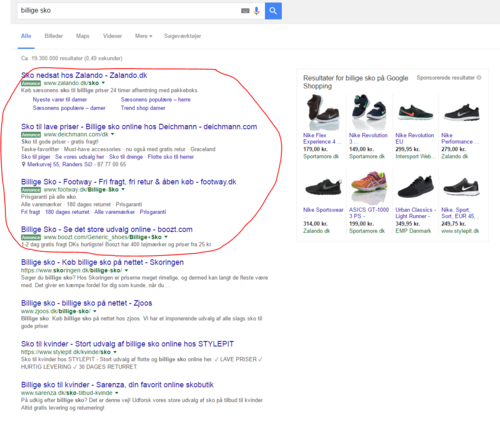Click Nike Flex Experience 4 shoe image
The height and width of the screenshot is (421, 500).
pyautogui.click(x=323, y=112)
